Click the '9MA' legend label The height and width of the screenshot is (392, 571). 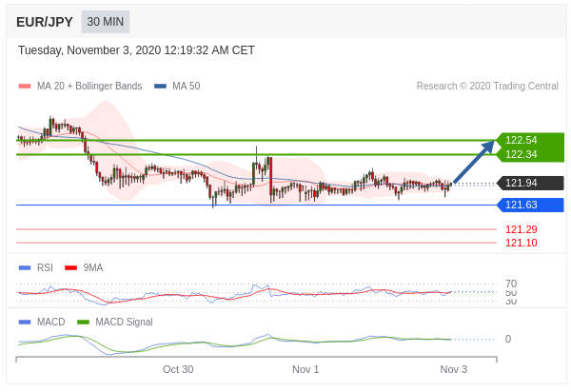point(93,267)
